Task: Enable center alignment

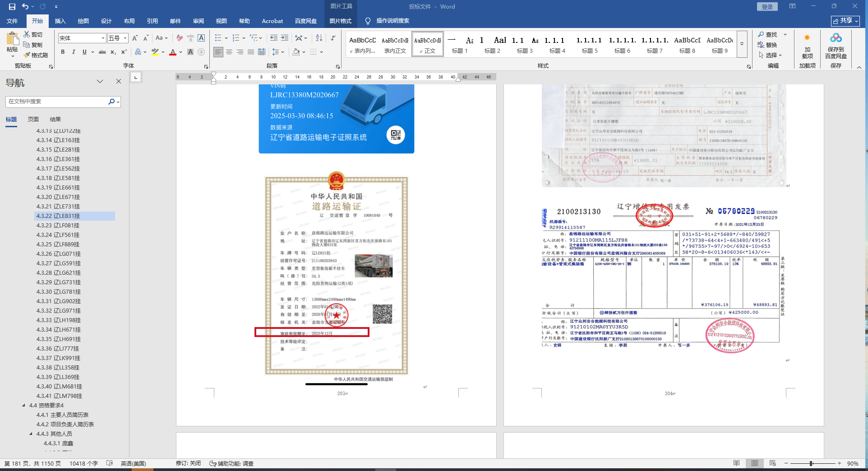Action: 229,52
